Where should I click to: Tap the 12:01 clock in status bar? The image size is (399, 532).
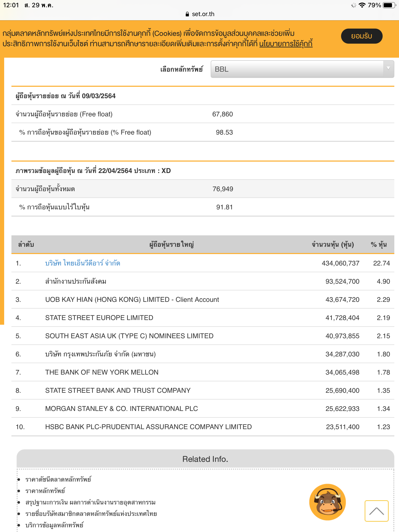[11, 5]
